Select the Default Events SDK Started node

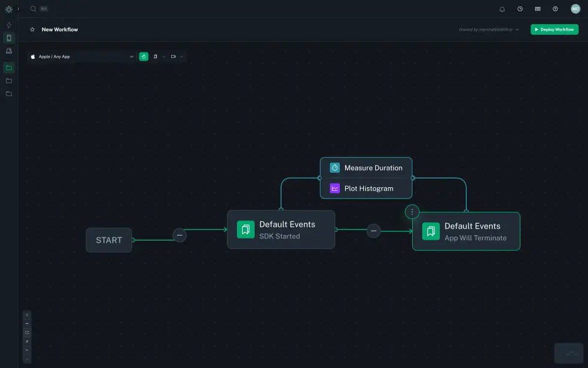coord(280,230)
